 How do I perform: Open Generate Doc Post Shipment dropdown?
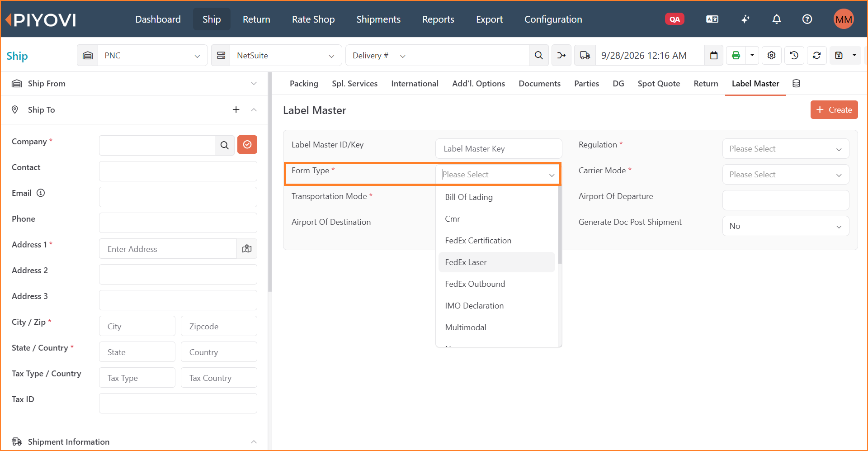786,226
